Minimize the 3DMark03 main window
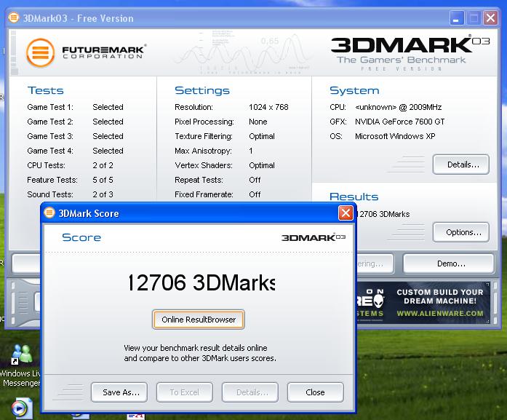The height and width of the screenshot is (420, 507). [x=457, y=17]
